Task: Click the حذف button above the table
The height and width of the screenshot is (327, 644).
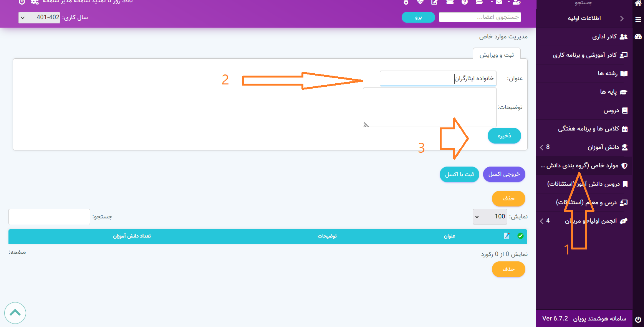Action: 508,198
